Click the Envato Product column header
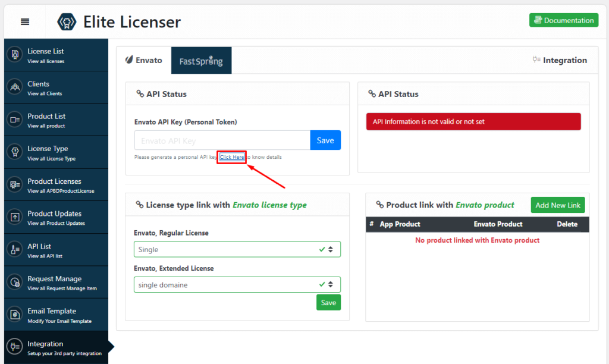Image resolution: width=609 pixels, height=364 pixels. (x=498, y=224)
